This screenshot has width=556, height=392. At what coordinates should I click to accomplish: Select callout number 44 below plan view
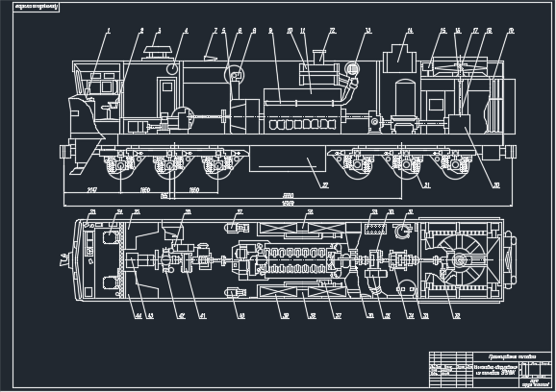click(138, 315)
